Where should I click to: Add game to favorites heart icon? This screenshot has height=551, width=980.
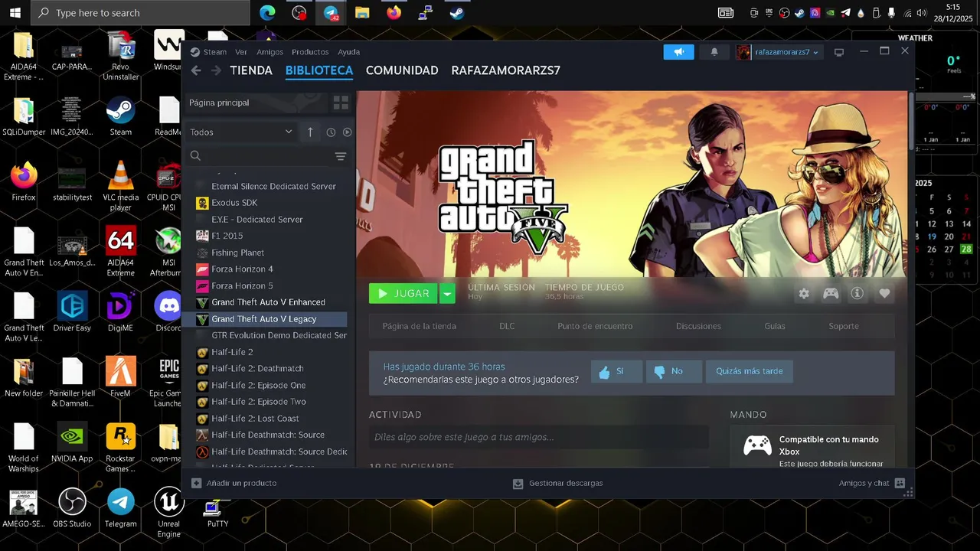click(884, 293)
